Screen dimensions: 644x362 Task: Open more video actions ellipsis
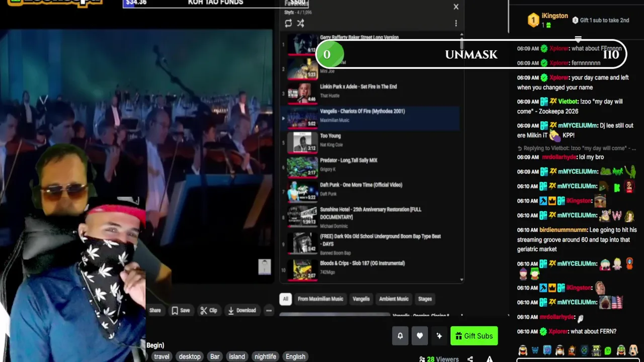pos(269,311)
